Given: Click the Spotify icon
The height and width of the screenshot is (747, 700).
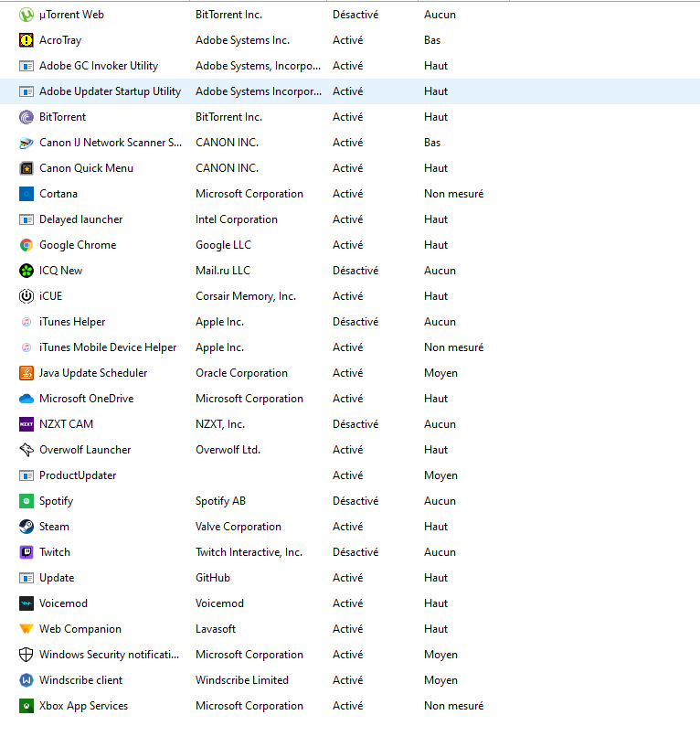Looking at the screenshot, I should (26, 501).
